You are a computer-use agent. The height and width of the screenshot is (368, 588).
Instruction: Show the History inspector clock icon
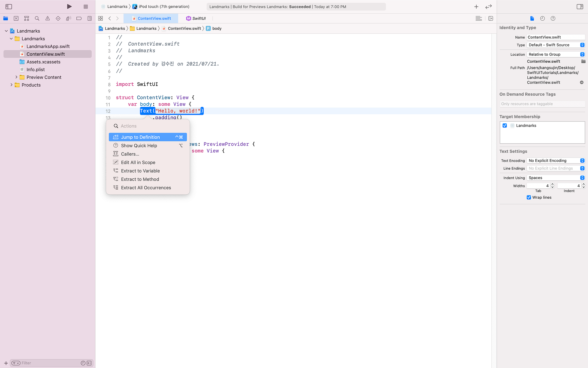[x=542, y=18]
